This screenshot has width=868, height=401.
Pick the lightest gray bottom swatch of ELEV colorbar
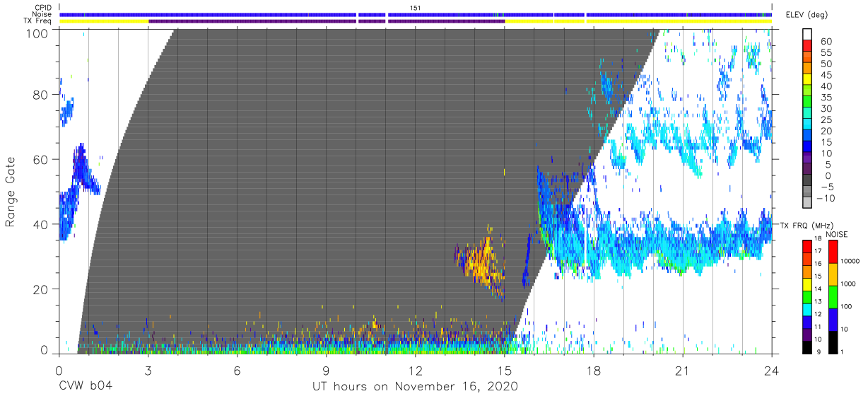pos(808,204)
